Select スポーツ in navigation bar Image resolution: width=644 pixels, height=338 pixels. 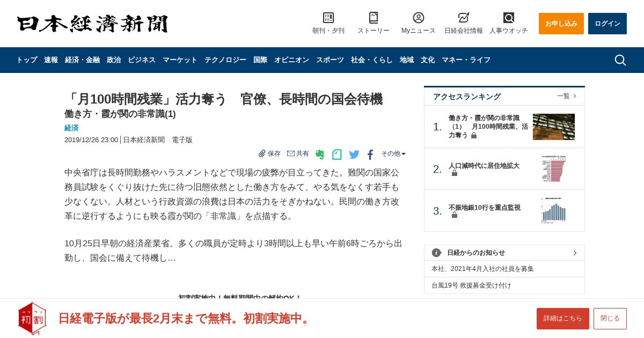coord(330,60)
